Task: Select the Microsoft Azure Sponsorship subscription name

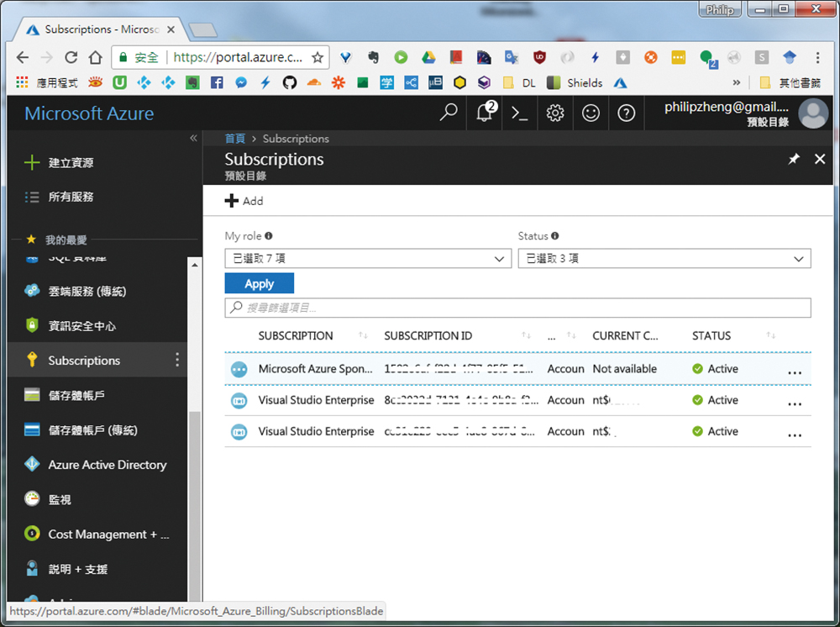Action: coord(315,369)
